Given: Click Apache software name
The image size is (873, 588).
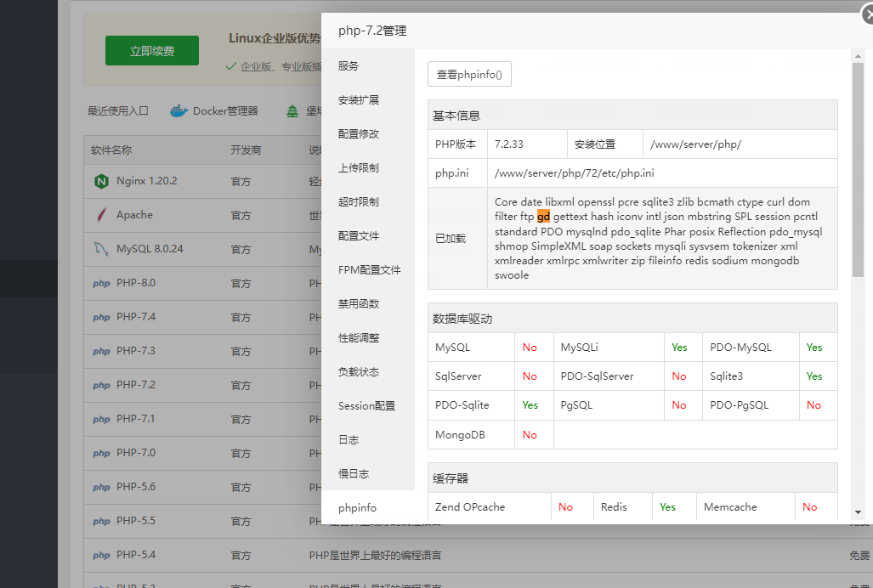Looking at the screenshot, I should coord(134,215).
